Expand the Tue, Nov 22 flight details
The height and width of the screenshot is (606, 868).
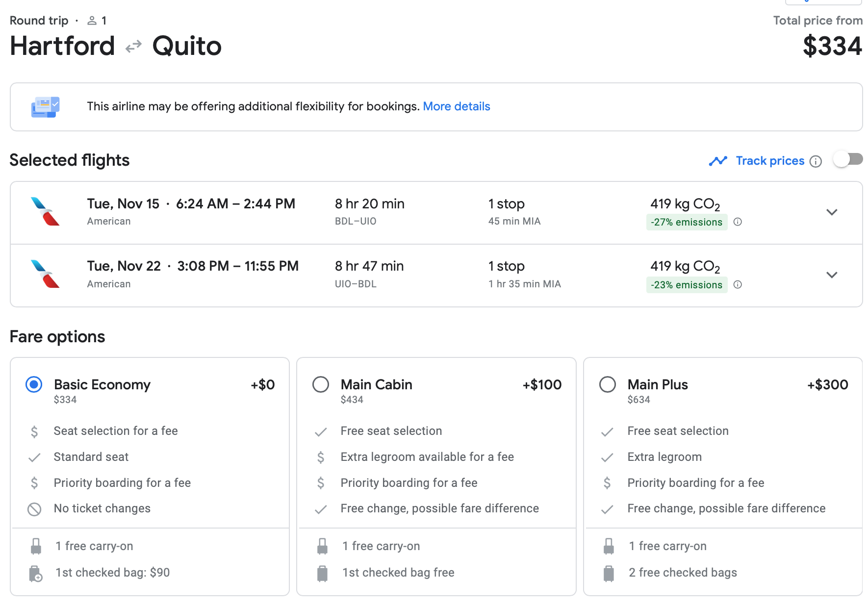click(832, 275)
